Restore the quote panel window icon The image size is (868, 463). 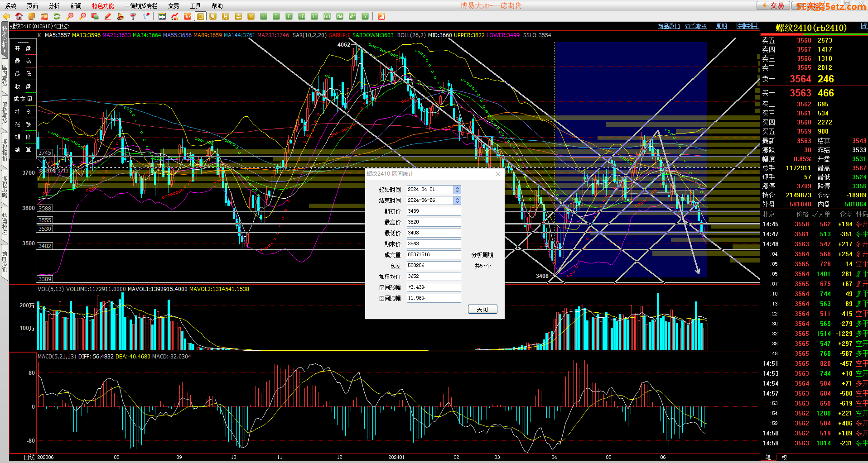click(x=864, y=26)
